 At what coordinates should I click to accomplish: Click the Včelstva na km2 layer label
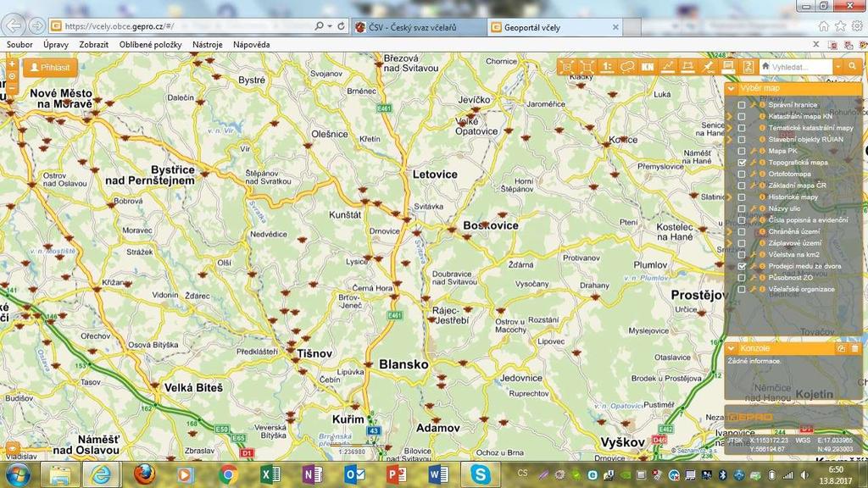[x=793, y=255]
